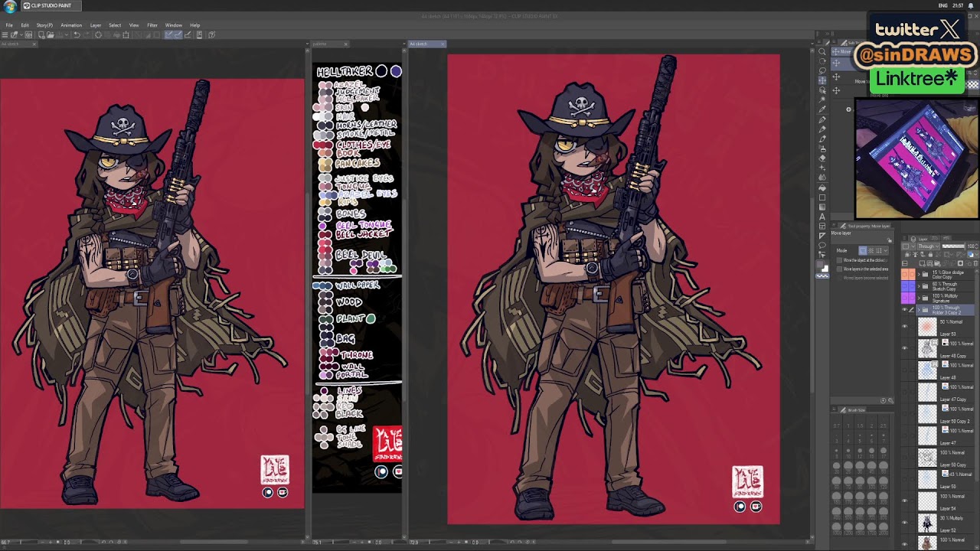Open dropdown arrow beside the Save icon

click(67, 34)
